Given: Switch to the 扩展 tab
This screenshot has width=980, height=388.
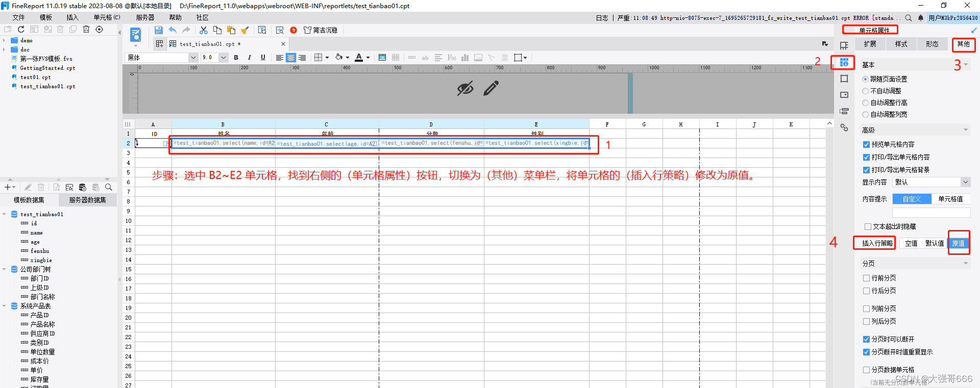Looking at the screenshot, I should click(x=870, y=44).
